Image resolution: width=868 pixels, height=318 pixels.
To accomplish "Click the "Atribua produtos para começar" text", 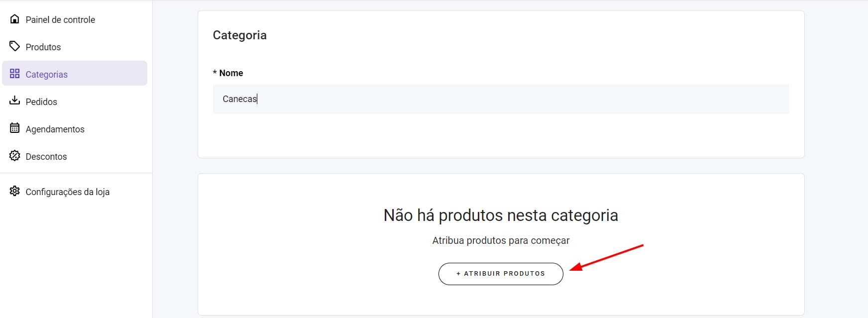I will [501, 241].
